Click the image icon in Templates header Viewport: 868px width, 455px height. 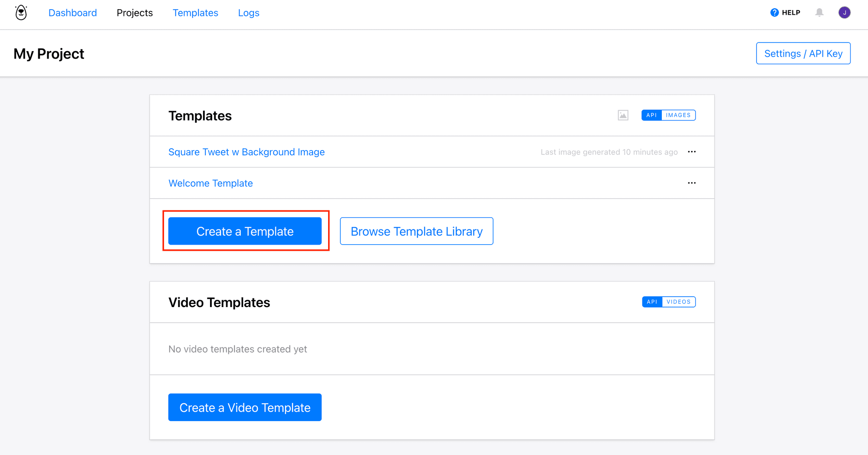coord(623,115)
